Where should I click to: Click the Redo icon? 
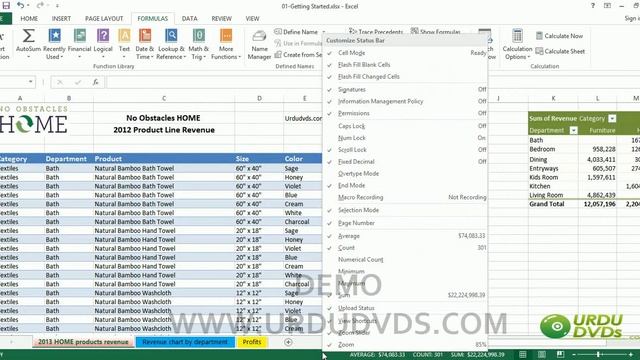pos(40,6)
